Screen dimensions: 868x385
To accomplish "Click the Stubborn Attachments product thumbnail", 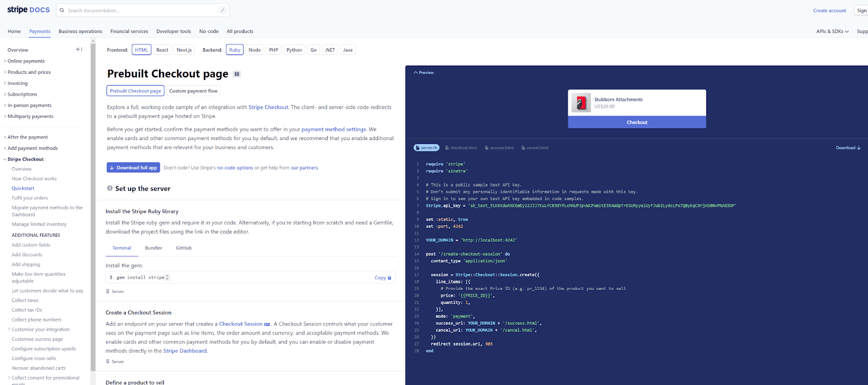I will point(581,103).
